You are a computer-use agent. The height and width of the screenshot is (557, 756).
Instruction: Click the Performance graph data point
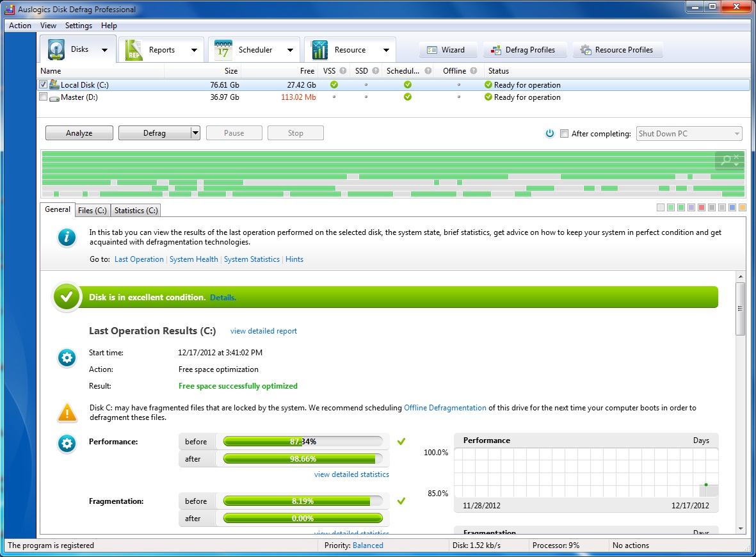pyautogui.click(x=706, y=485)
